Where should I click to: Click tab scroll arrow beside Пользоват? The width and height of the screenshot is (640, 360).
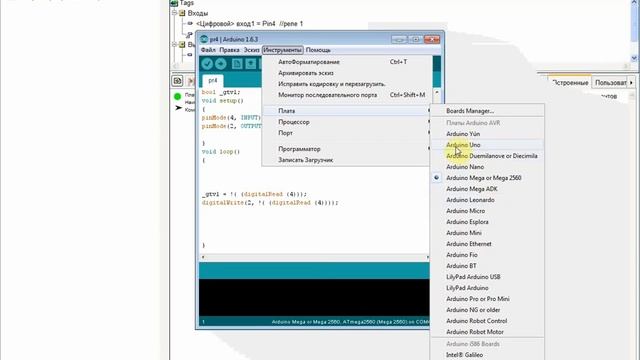pyautogui.click(x=631, y=82)
